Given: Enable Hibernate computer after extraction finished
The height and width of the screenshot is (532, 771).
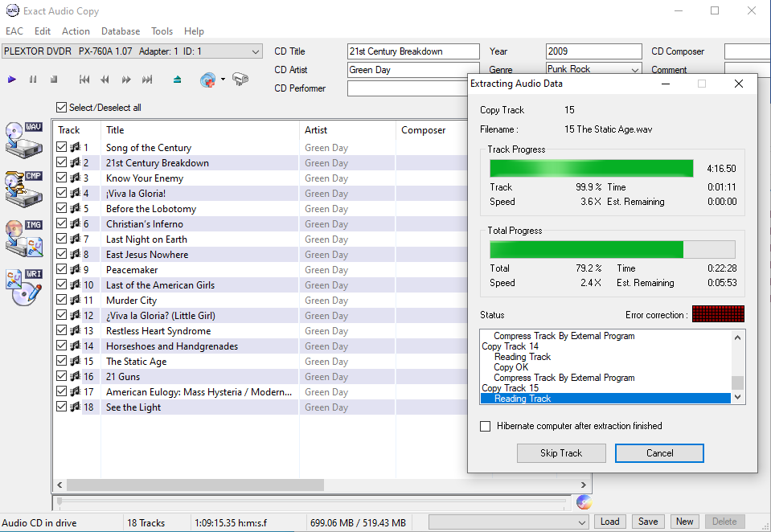Looking at the screenshot, I should click(x=486, y=426).
